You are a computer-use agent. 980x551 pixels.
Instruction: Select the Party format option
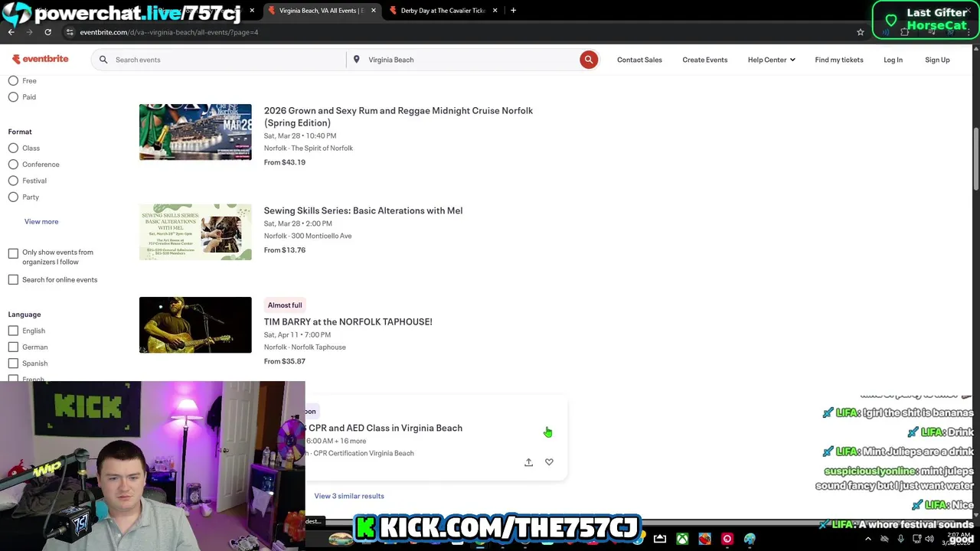coord(13,197)
